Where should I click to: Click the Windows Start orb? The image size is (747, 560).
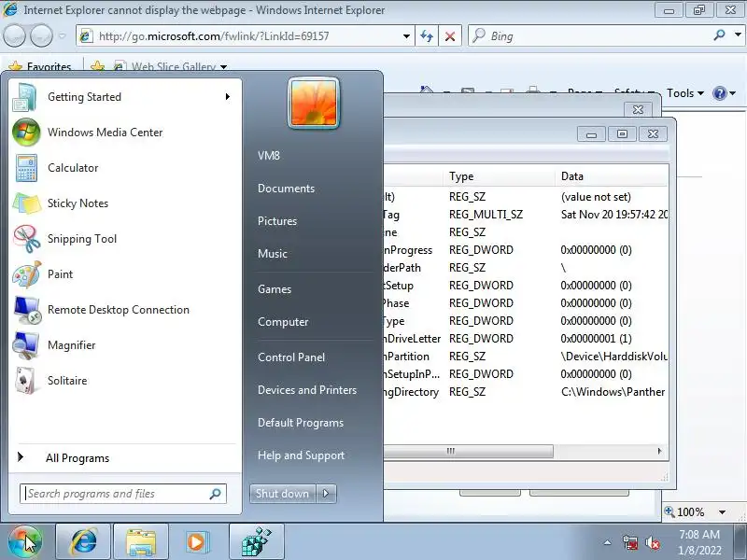coord(25,541)
